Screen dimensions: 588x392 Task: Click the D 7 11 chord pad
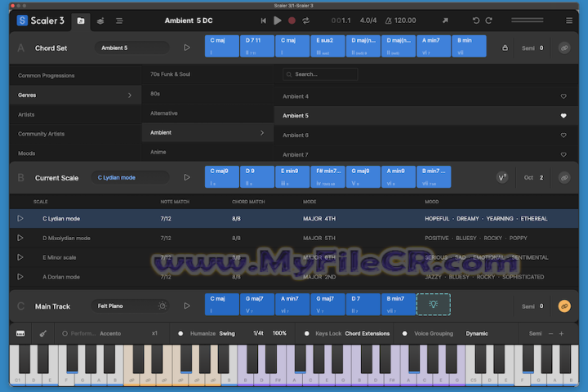[257, 46]
